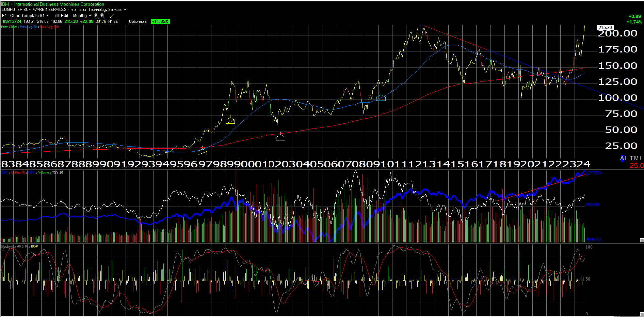Click the green Volume legend label
644x317 pixels.
coord(44,172)
